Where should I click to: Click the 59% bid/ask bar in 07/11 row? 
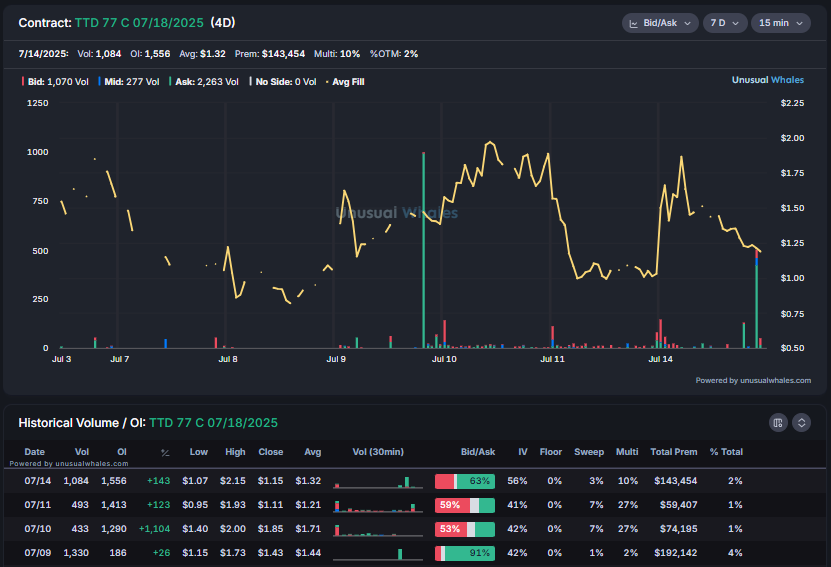coord(465,505)
